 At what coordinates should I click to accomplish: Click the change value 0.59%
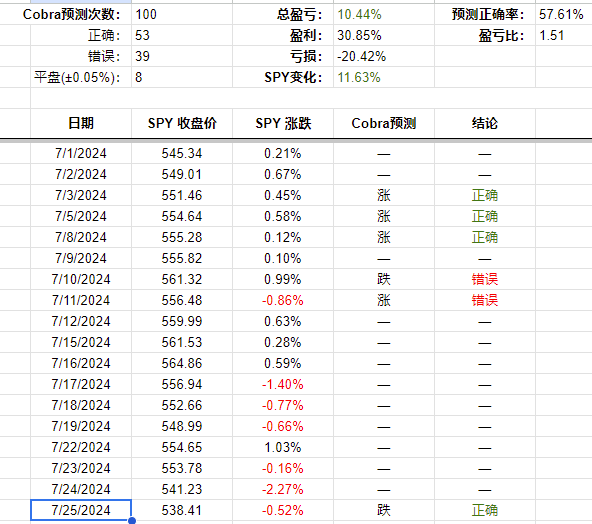click(x=283, y=363)
